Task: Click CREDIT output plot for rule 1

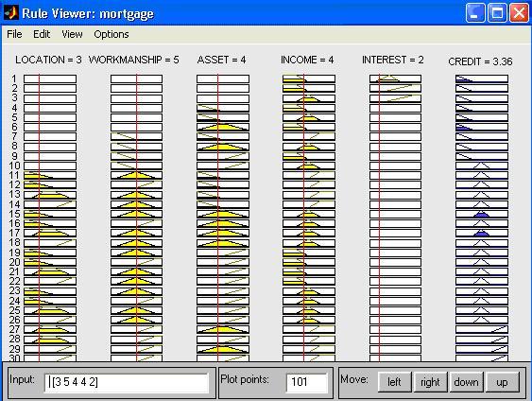Action: tap(482, 78)
